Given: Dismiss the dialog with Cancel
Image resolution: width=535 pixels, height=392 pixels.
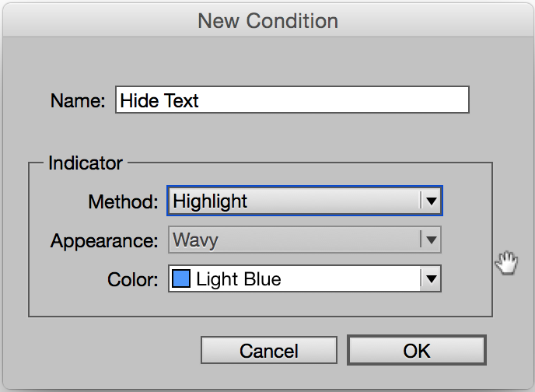Looking at the screenshot, I should coord(269,350).
